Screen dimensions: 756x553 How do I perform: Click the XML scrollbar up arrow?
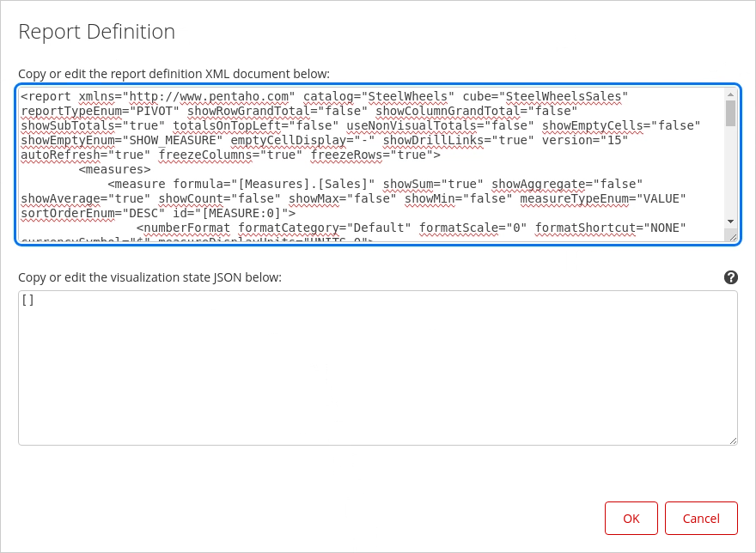point(730,94)
